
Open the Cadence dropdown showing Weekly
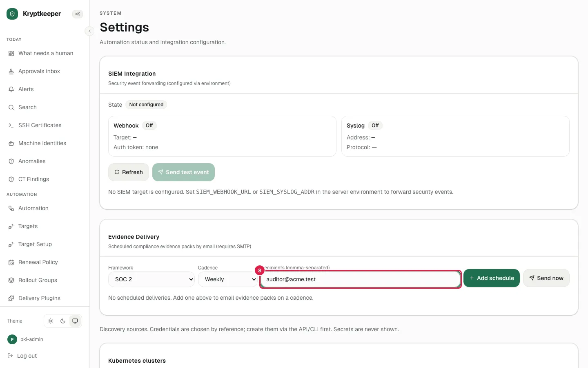(228, 279)
